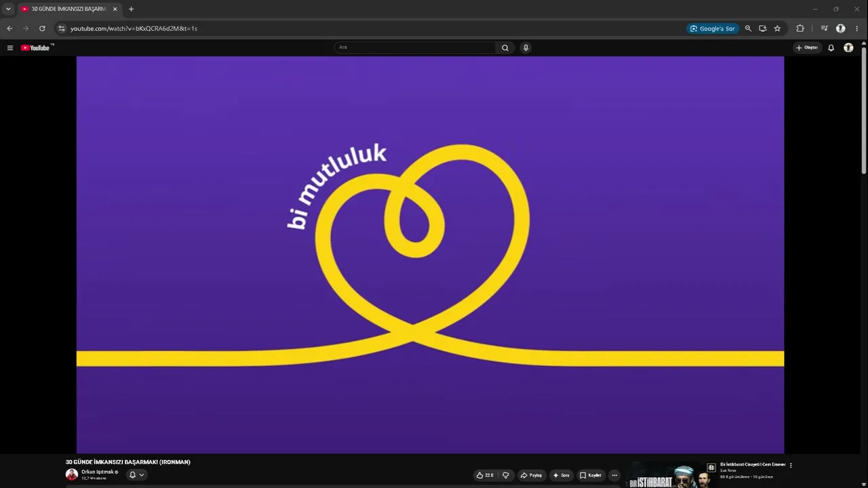This screenshot has width=868, height=488.
Task: Click the Paylaş share button
Action: pos(532,475)
